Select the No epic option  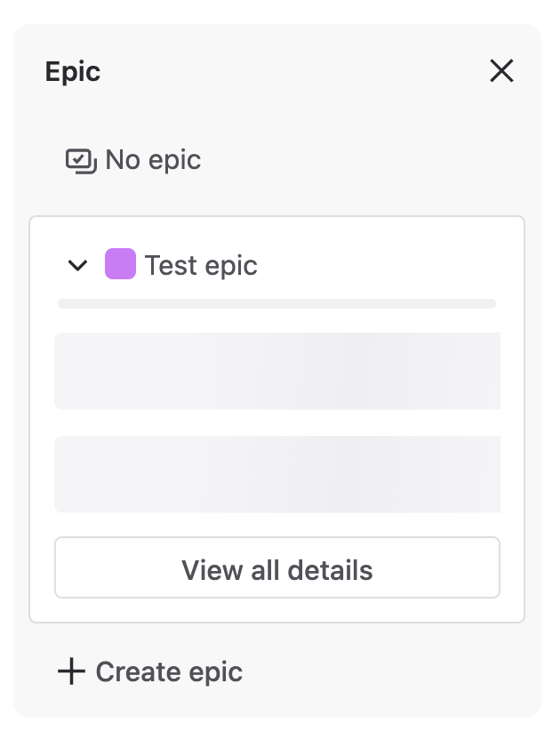(x=133, y=160)
